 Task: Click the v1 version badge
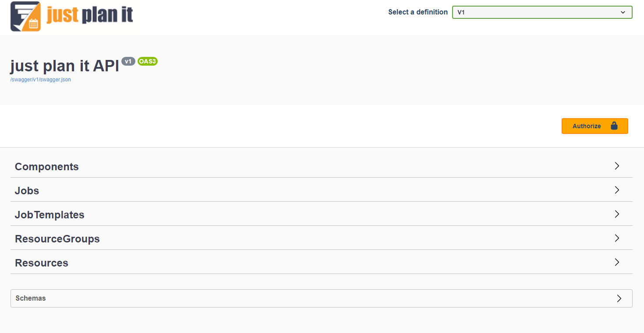coord(128,61)
